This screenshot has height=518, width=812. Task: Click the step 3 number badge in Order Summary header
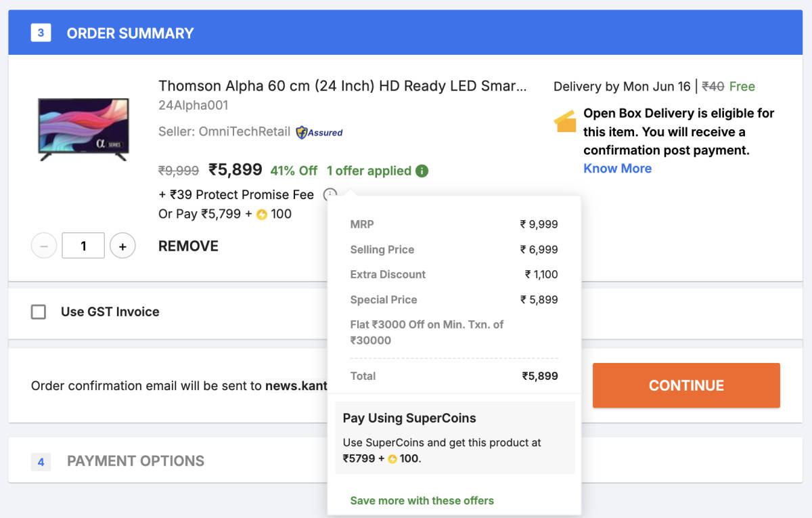41,33
